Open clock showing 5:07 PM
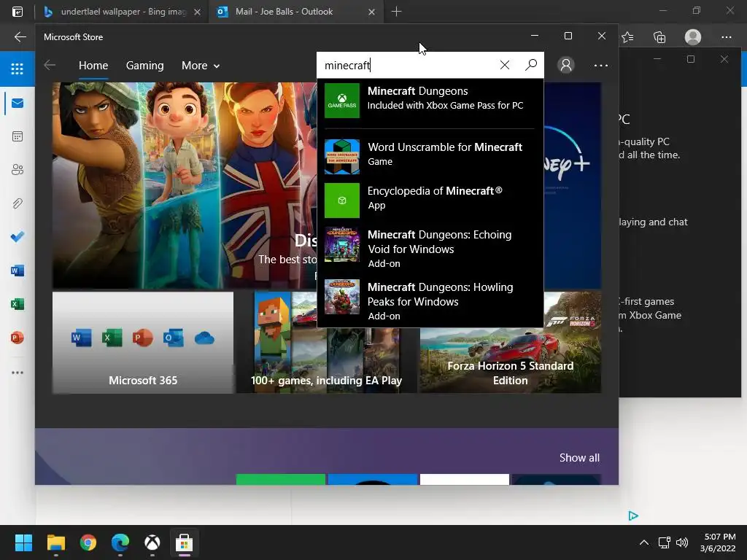This screenshot has width=747, height=560. click(x=718, y=542)
